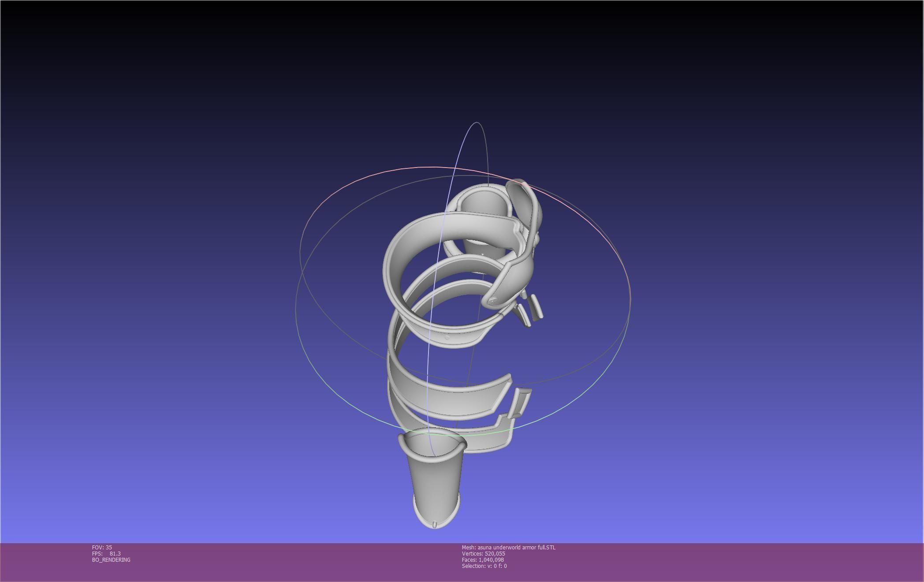
Task: Click the Selection: v: 0 f: 0 text
Action: [484, 566]
